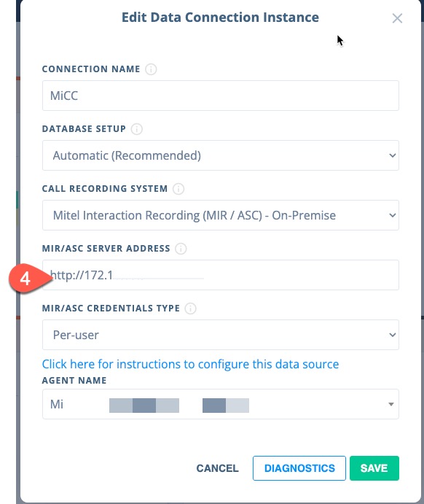The image size is (424, 504).
Task: Click the Connection Name info icon
Action: coord(151,69)
